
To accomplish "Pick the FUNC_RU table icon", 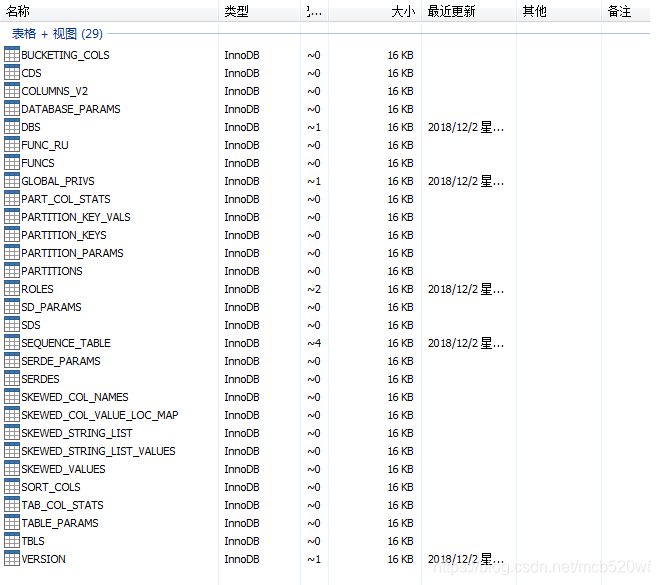I will [x=12, y=145].
